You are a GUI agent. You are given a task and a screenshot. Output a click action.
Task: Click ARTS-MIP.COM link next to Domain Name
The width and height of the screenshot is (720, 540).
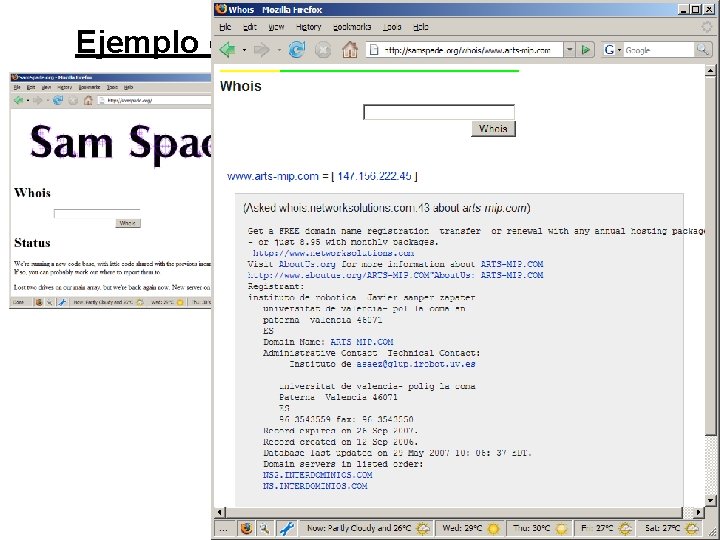[362, 342]
